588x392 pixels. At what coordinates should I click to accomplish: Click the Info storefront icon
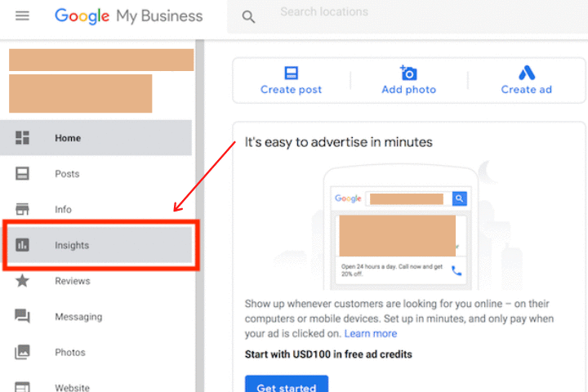22,209
